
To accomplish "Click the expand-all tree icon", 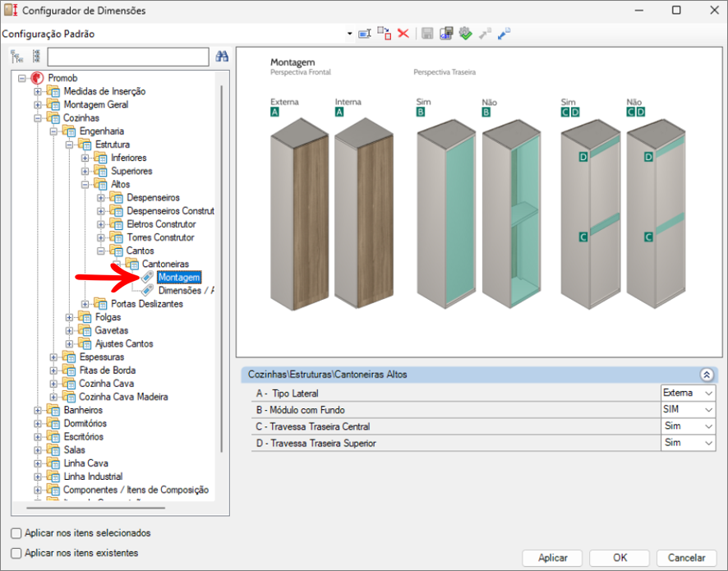I will tap(17, 57).
